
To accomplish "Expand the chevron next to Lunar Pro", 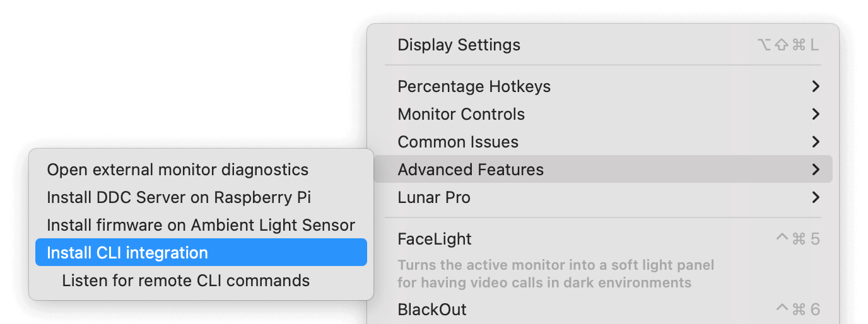I will 816,197.
